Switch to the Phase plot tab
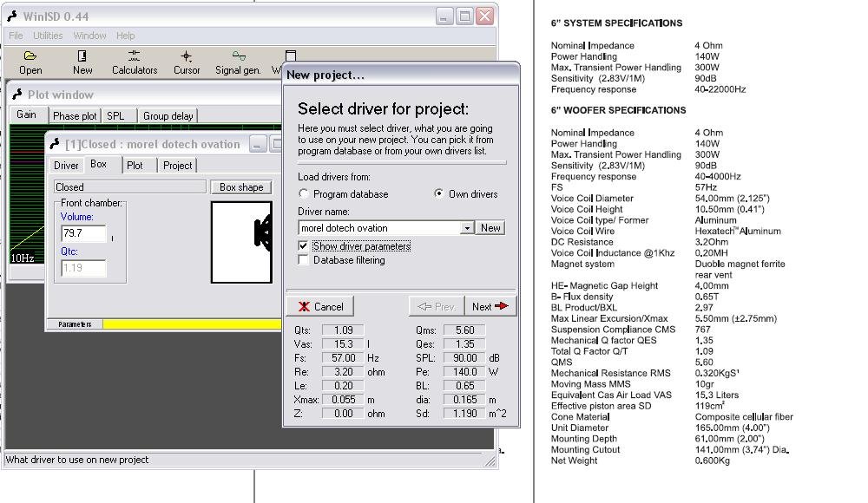Viewport: 868px width, 503px height. tap(75, 115)
